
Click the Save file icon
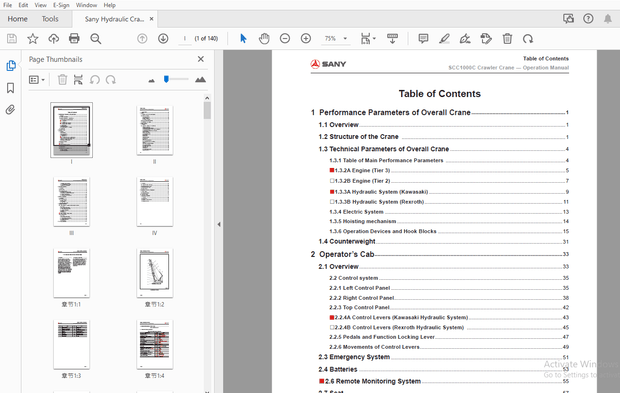click(x=12, y=38)
